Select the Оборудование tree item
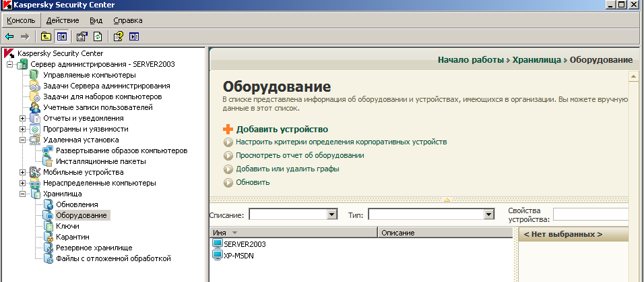The image size is (644, 282). [82, 215]
